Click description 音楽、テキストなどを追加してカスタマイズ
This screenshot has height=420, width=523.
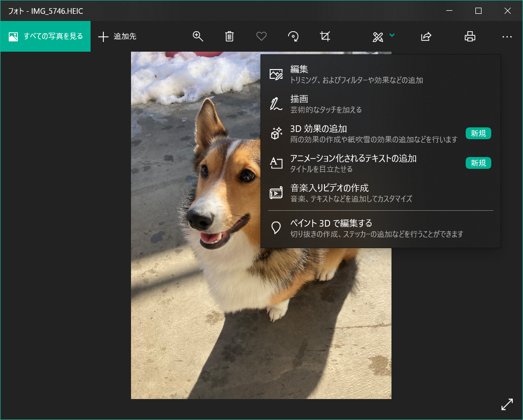pyautogui.click(x=351, y=199)
